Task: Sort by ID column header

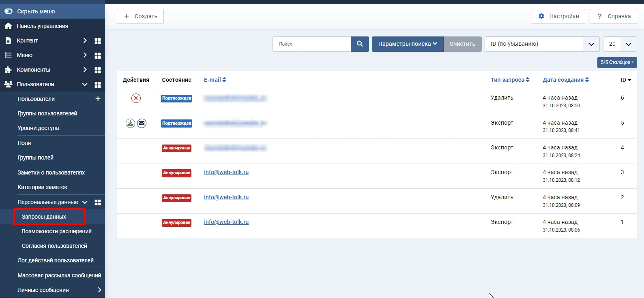Action: pyautogui.click(x=626, y=80)
